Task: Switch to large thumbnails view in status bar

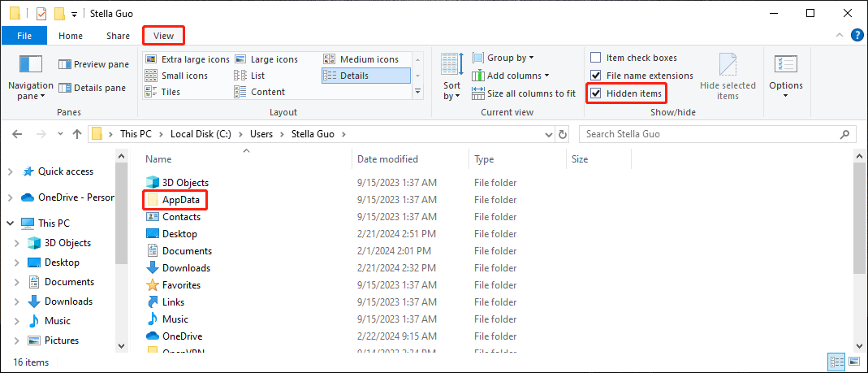Action: pyautogui.click(x=853, y=362)
